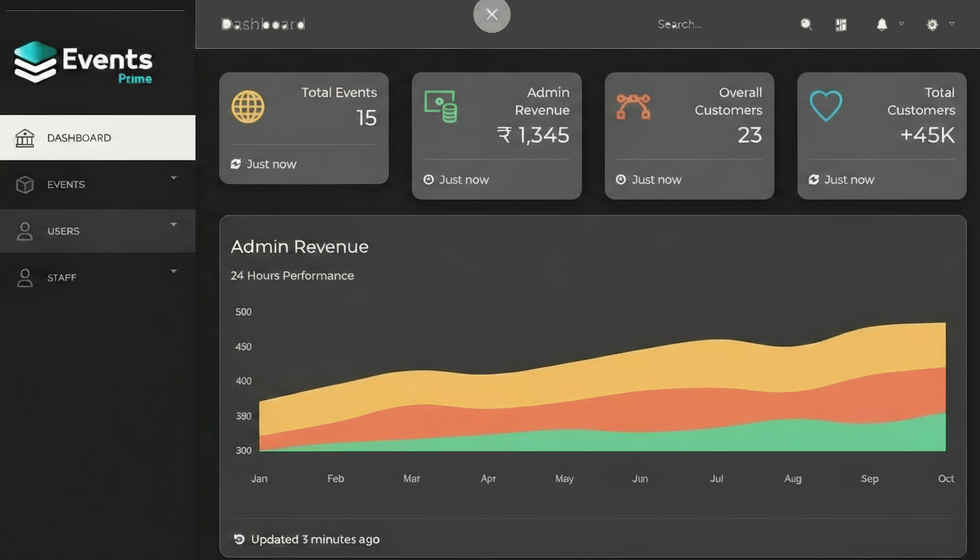Image resolution: width=980 pixels, height=560 pixels.
Task: Open the dropdown arrow beside the gear
Action: pyautogui.click(x=952, y=24)
